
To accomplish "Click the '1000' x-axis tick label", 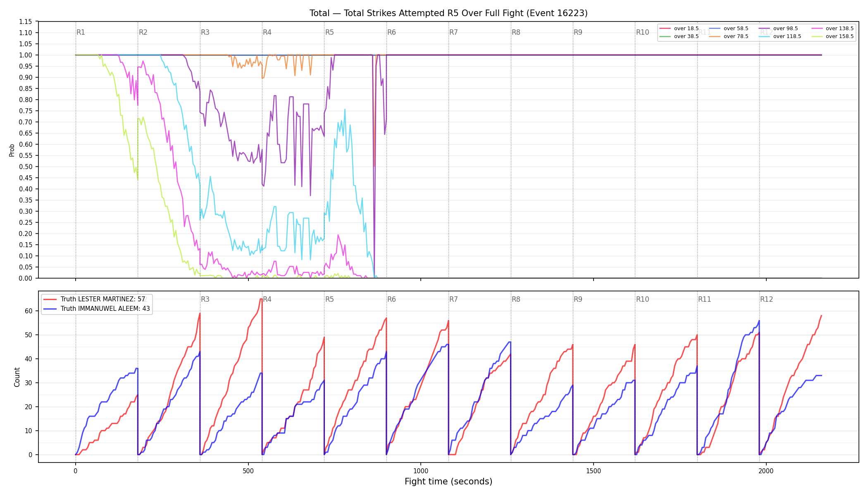I will pyautogui.click(x=421, y=471).
